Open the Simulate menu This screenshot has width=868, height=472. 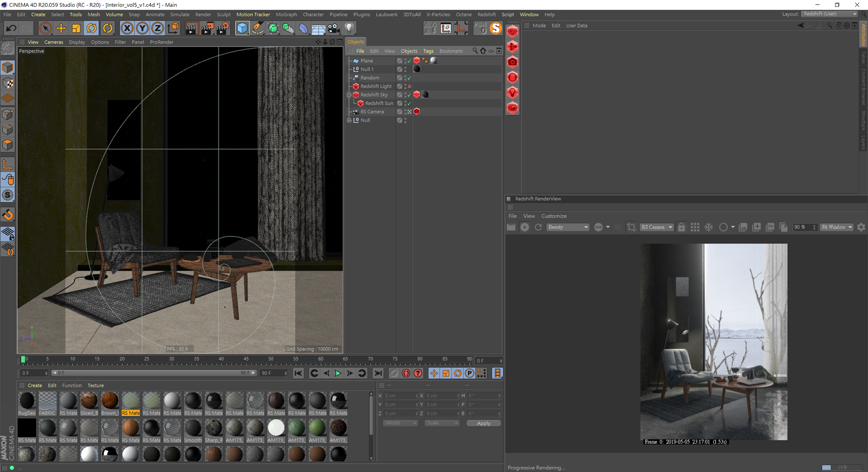coord(179,14)
